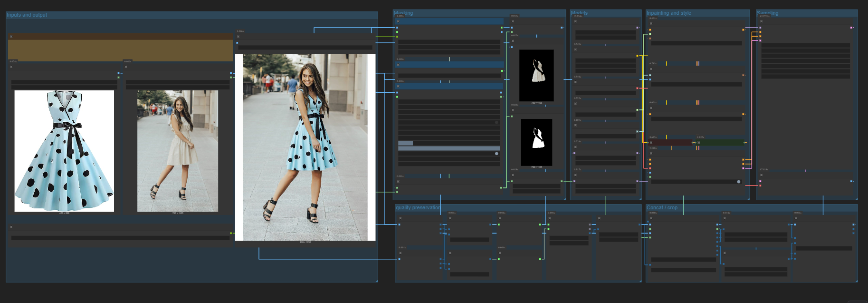This screenshot has height=303, width=868.
Task: Click the wide gray-blue slider bar in Masking node
Action: point(448,148)
